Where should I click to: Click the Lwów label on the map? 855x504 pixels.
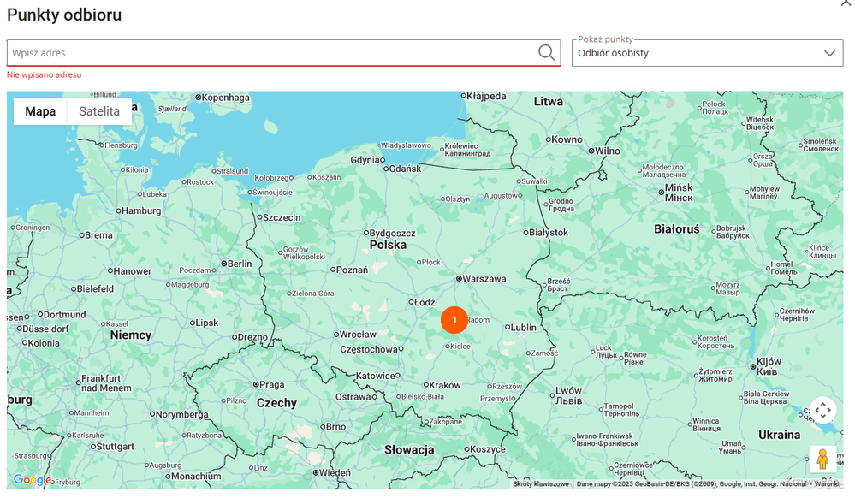[568, 391]
